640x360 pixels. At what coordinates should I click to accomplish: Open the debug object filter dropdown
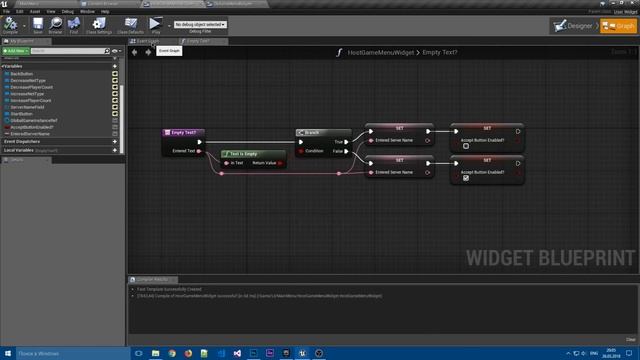(200, 24)
